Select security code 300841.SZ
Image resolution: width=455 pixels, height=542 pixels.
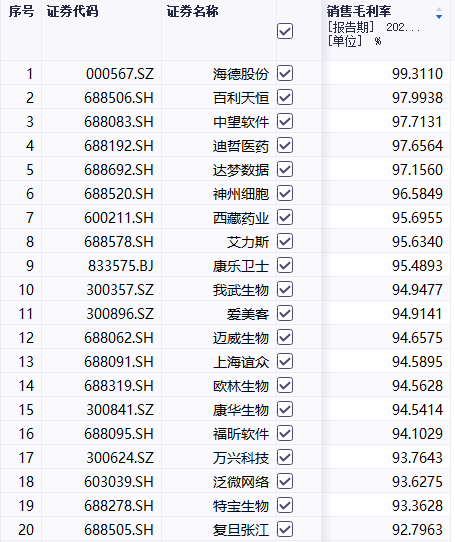[x=120, y=410]
